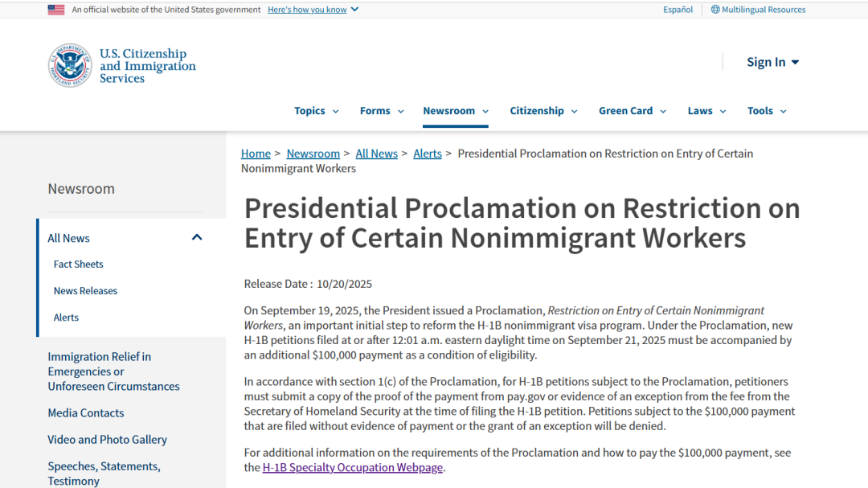Click the US flag icon in banner
The image size is (868, 488).
[56, 10]
